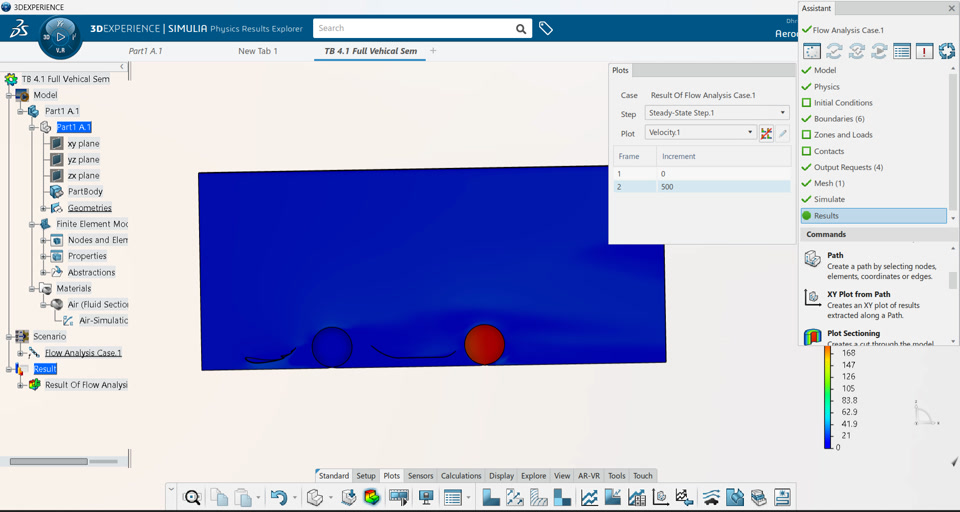960x512 pixels.
Task: Open the Display toolbar tab
Action: pos(501,476)
